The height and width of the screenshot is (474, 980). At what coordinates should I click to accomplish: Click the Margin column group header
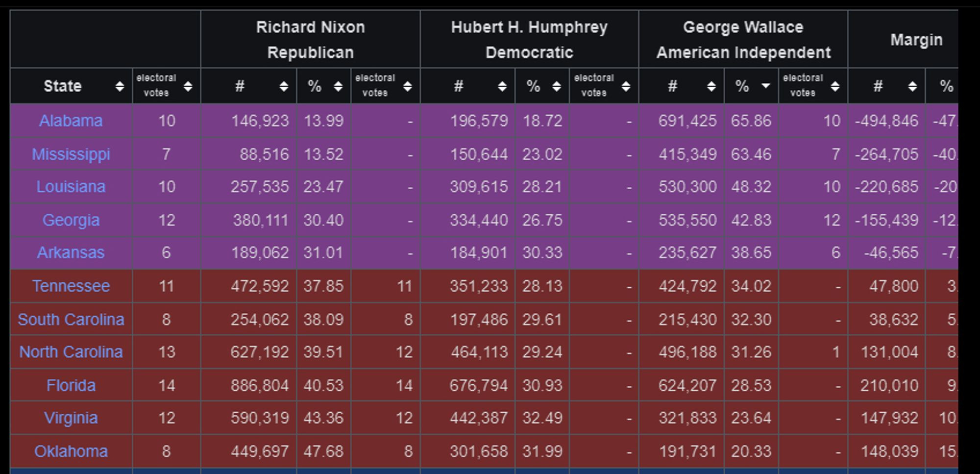click(916, 40)
